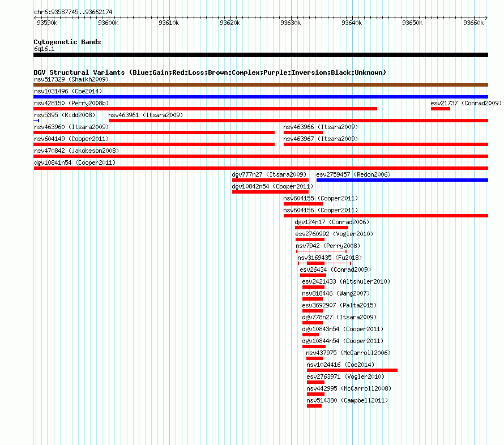Click the black 6q16.1 cytogenetic band bar
This screenshot has height=445, width=504.
(x=260, y=55)
